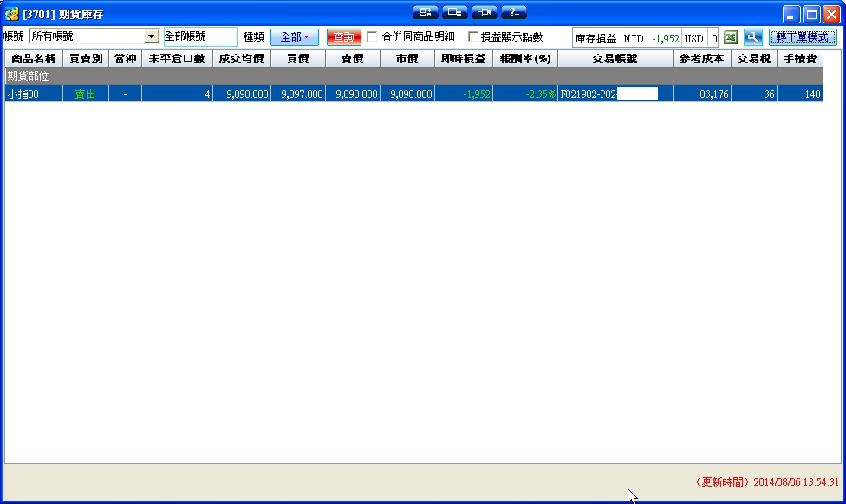Sort by 商品名稱 column header
Screen dimensions: 846x504
click(34, 59)
